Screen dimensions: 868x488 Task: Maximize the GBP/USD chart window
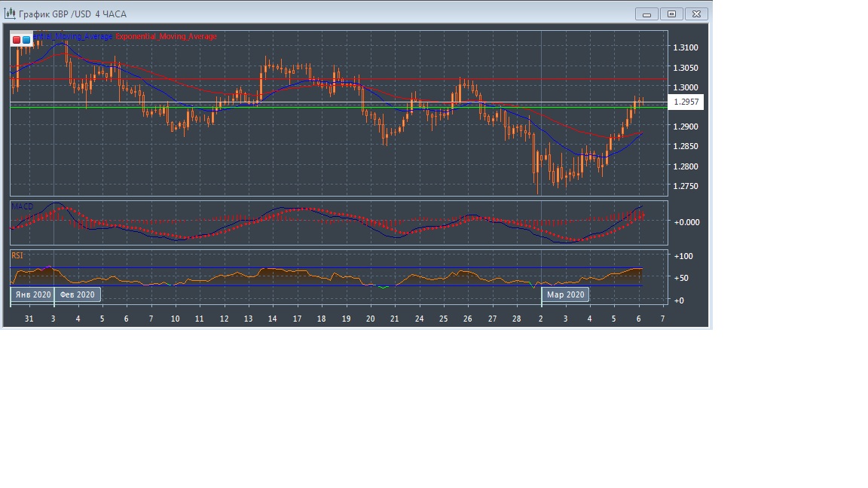tap(671, 14)
